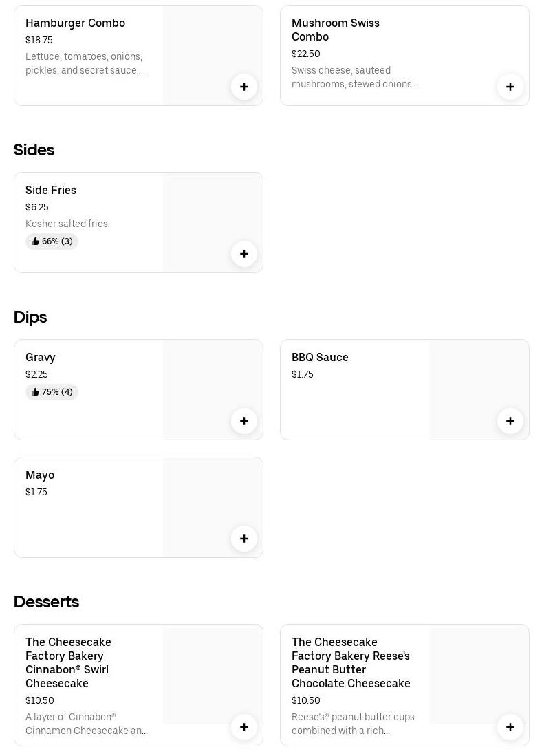Select the Dips section heading

(30, 317)
